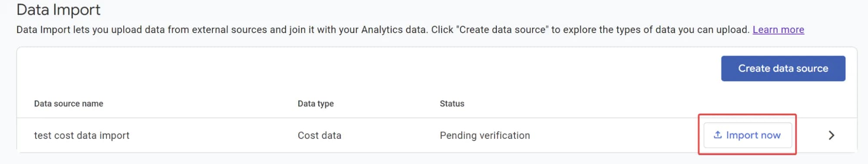This screenshot has height=164, width=868.
Task: Open details with the right chevron arrow
Action: pos(831,135)
